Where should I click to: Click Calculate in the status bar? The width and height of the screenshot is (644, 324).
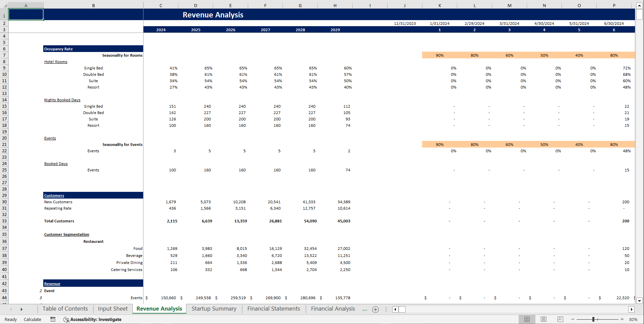(32, 319)
